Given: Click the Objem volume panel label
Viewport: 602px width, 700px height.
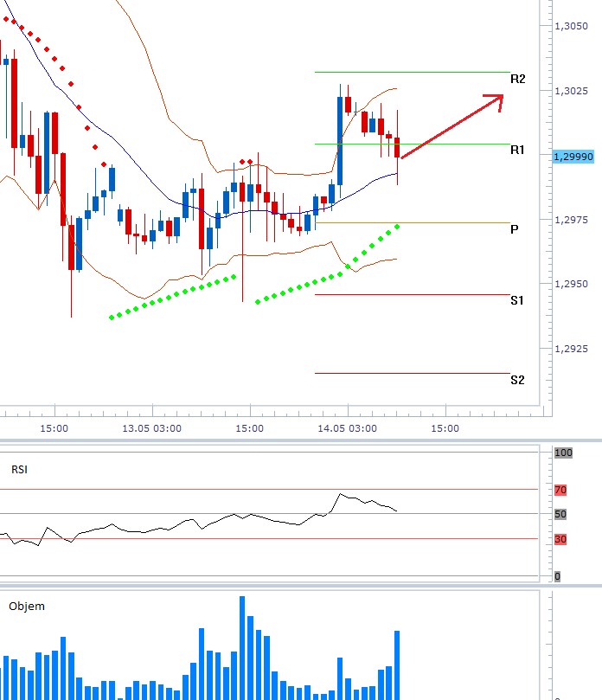Looking at the screenshot, I should (27, 607).
